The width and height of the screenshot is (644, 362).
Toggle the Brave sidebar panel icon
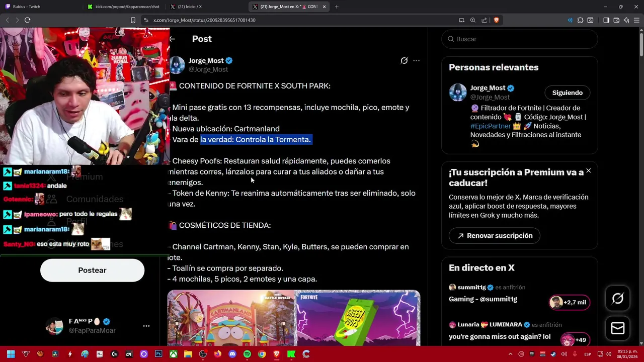coord(606,20)
